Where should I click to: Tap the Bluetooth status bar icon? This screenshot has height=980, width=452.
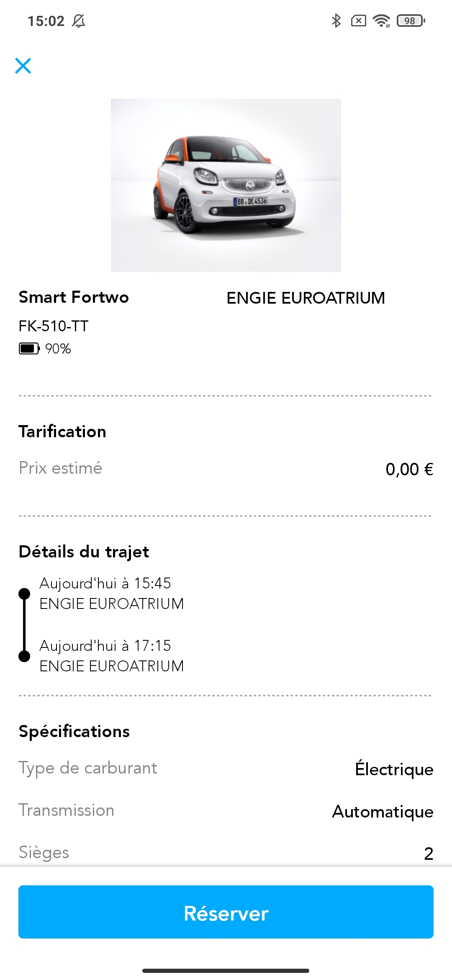pyautogui.click(x=336, y=21)
